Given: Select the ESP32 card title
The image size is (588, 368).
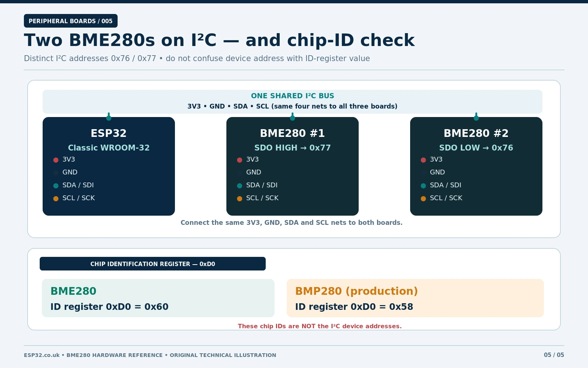Looking at the screenshot, I should pos(109,133).
